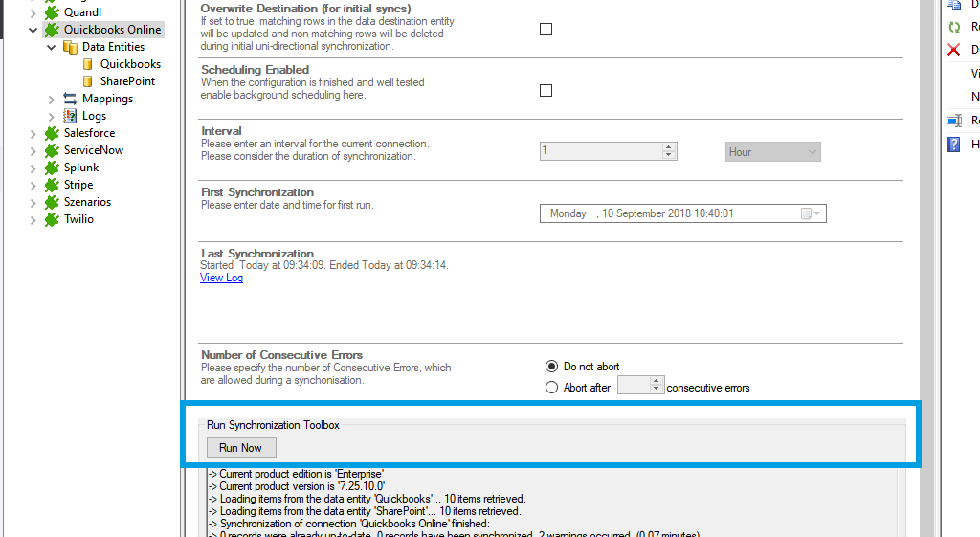The width and height of the screenshot is (980, 537).
Task: Open the View Log link
Action: pos(221,278)
